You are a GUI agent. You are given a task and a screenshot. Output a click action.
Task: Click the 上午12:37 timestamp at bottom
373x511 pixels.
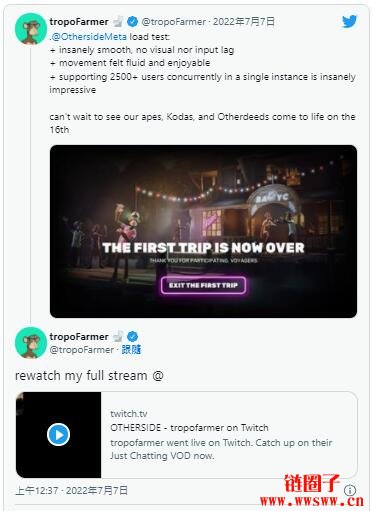[x=37, y=490]
